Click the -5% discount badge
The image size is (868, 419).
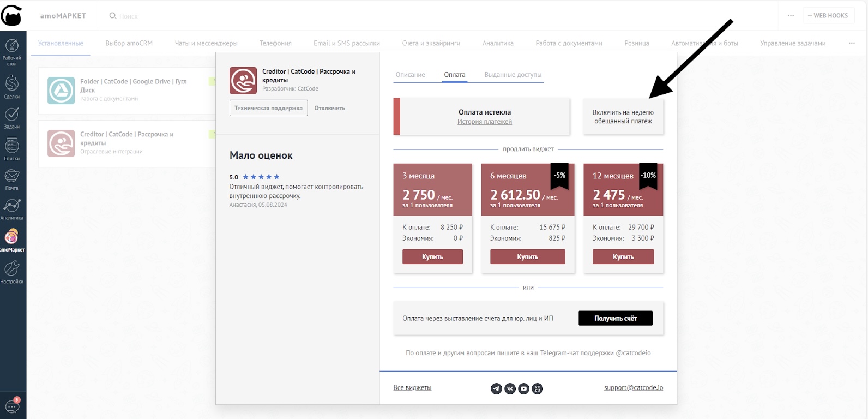point(560,176)
